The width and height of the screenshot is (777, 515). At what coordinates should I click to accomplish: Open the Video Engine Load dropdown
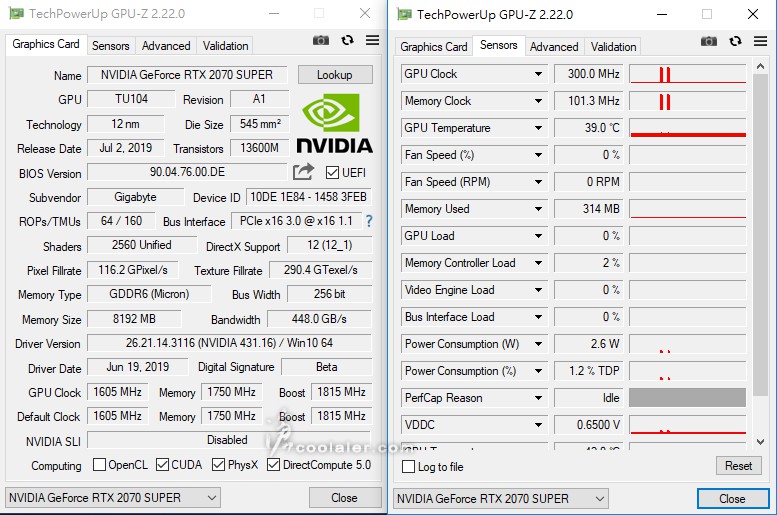click(538, 290)
